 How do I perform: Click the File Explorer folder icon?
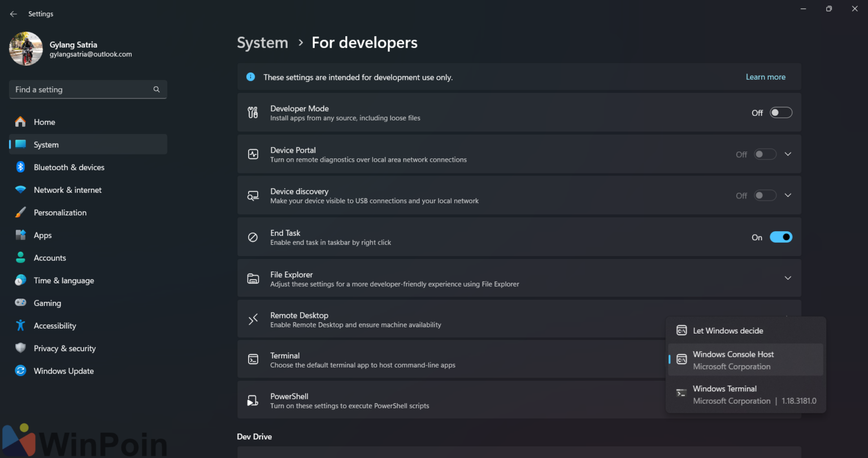tap(253, 278)
